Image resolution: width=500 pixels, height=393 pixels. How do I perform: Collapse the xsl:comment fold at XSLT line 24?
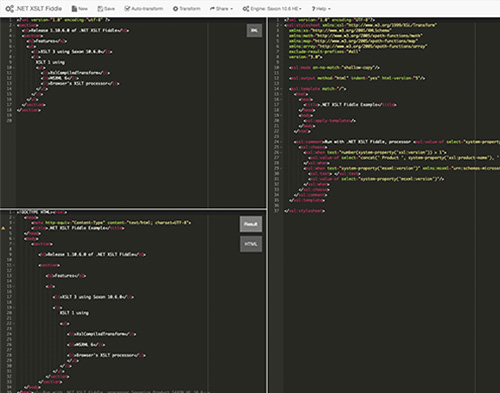(x=281, y=142)
